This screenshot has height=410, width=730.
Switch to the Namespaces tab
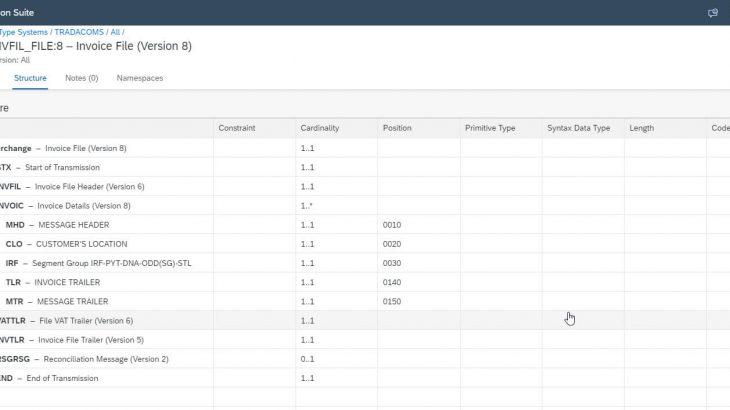click(x=140, y=78)
